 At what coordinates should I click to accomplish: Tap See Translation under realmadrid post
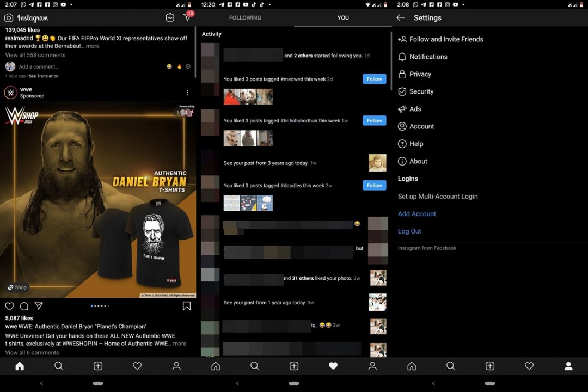[44, 76]
